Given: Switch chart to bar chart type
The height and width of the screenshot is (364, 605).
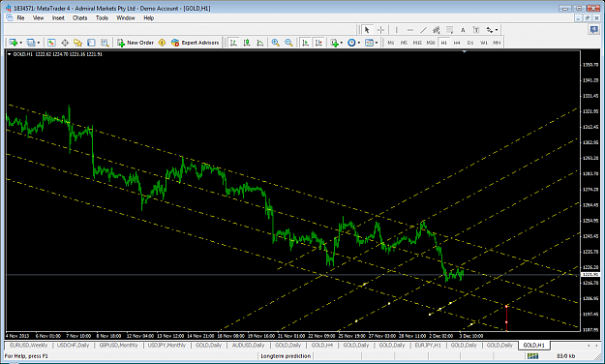Looking at the screenshot, I should (x=233, y=43).
